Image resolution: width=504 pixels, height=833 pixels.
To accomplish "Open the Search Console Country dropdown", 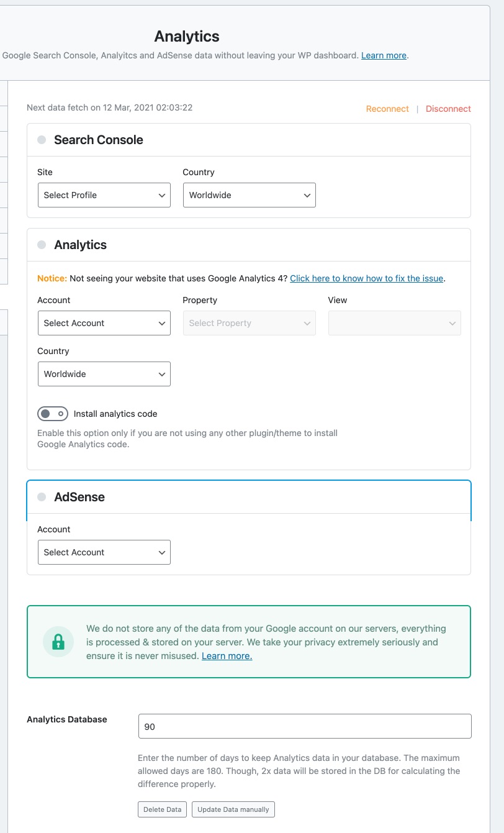I will coord(249,195).
